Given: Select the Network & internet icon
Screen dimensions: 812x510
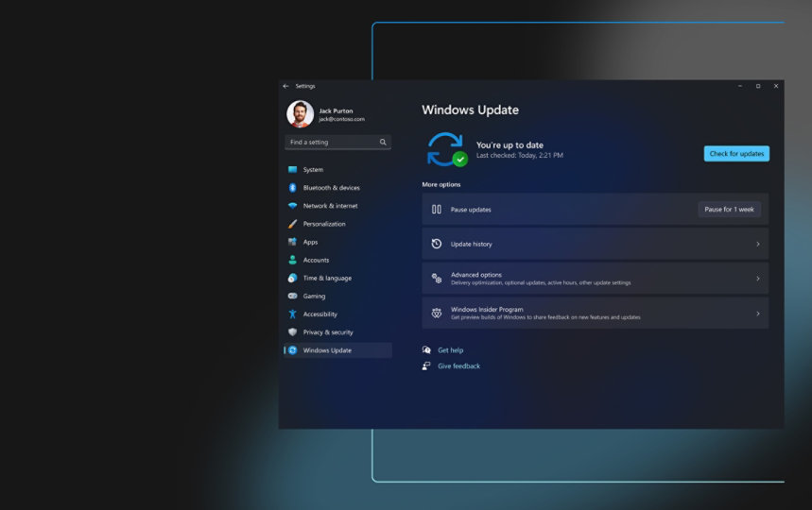Looking at the screenshot, I should coord(293,206).
